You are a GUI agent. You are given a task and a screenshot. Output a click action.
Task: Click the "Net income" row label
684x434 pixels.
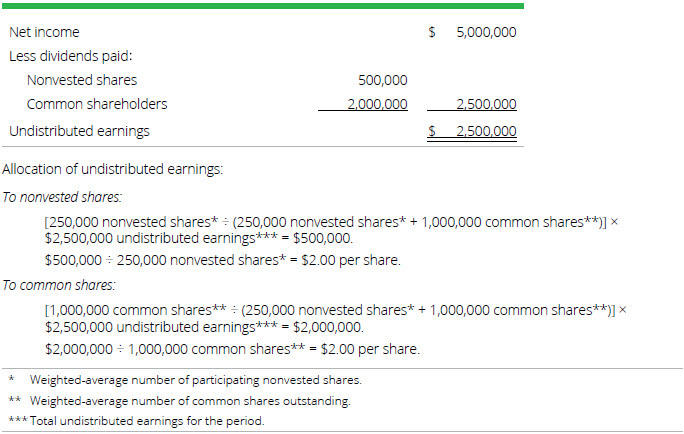click(x=44, y=32)
